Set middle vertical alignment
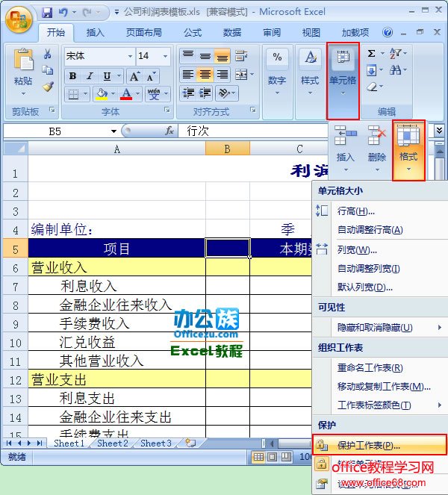 (x=205, y=56)
